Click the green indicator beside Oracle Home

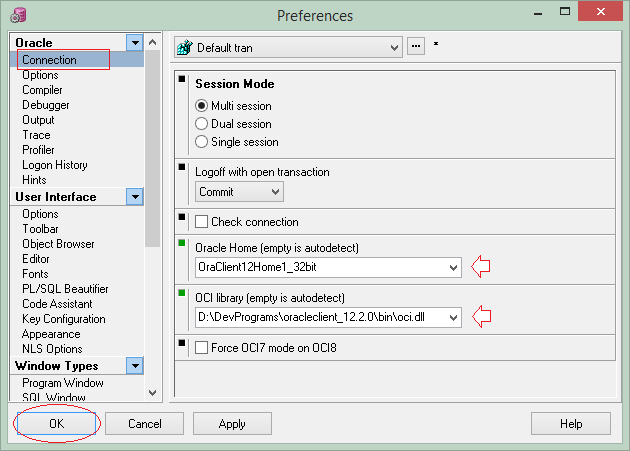[x=182, y=243]
